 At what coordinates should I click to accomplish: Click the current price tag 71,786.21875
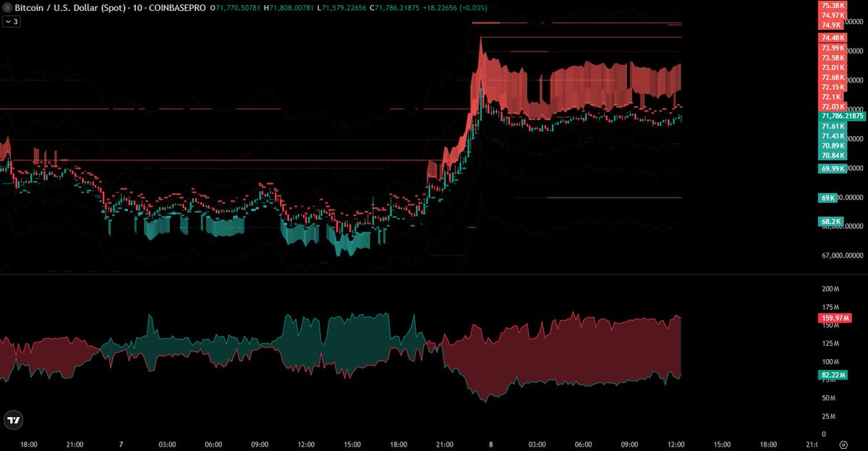(x=841, y=116)
